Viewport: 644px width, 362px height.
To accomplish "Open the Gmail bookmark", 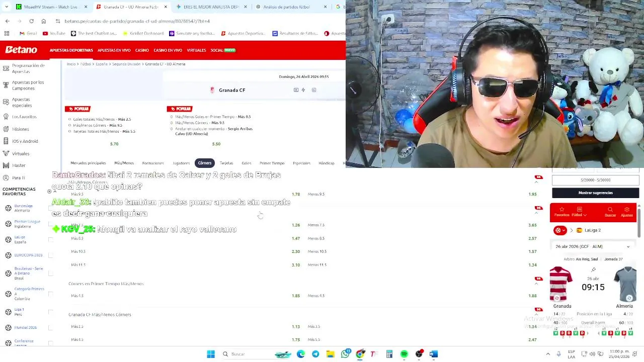I will pos(28,33).
